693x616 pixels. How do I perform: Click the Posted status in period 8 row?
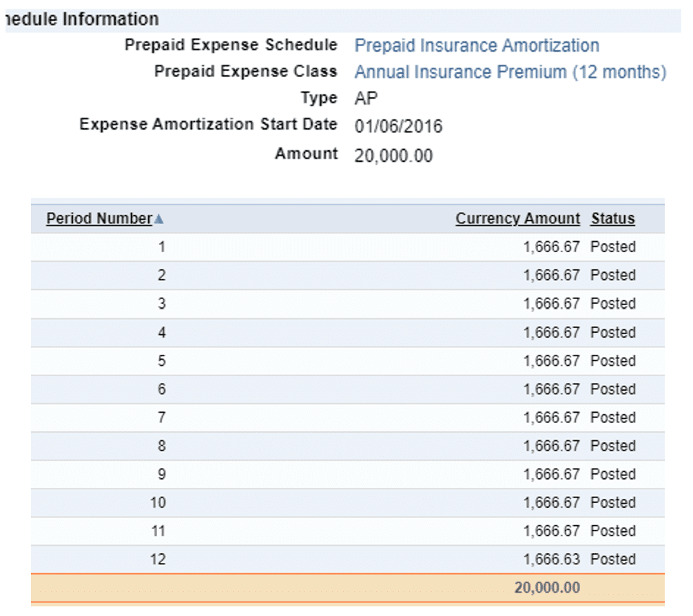coord(613,445)
